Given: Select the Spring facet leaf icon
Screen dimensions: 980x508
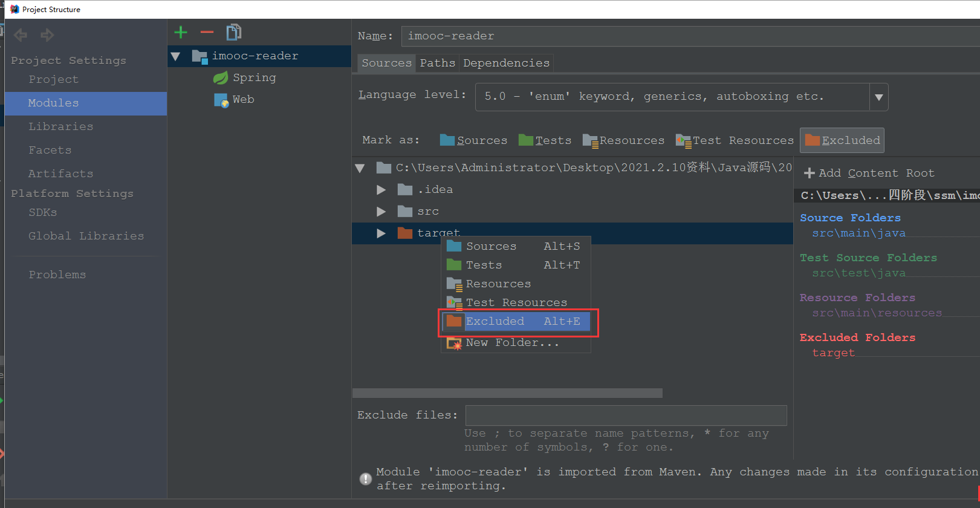Looking at the screenshot, I should 221,77.
